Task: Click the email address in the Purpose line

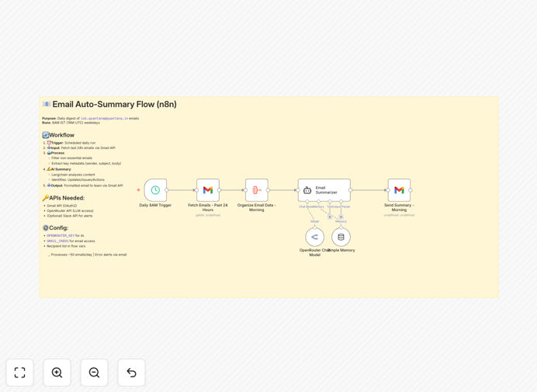Action: click(105, 119)
